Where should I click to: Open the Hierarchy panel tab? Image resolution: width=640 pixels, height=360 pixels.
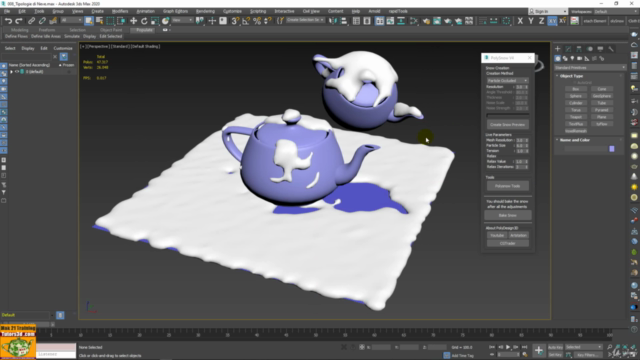[579, 49]
